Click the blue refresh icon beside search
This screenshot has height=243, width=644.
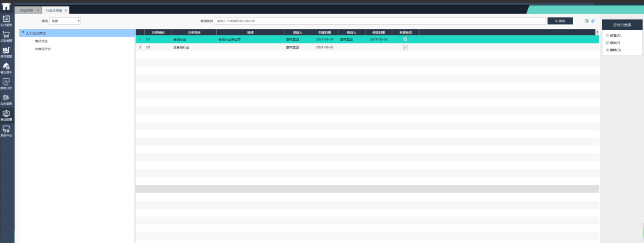[x=593, y=21]
